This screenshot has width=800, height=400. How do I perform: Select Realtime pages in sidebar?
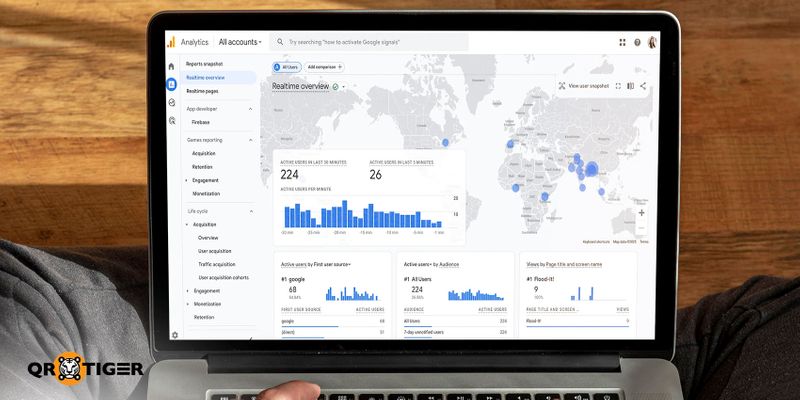(202, 91)
